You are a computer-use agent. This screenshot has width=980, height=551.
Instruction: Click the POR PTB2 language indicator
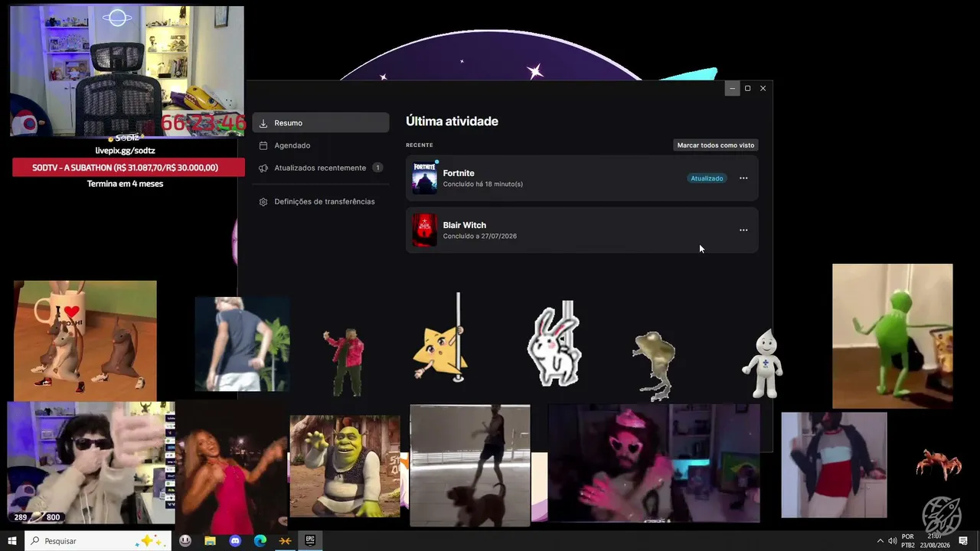click(x=908, y=541)
